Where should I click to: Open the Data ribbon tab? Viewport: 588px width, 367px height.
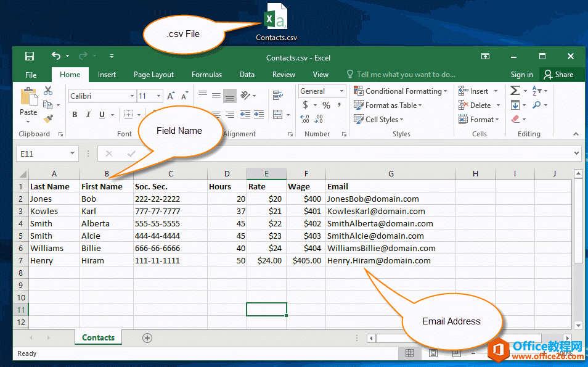click(x=247, y=74)
